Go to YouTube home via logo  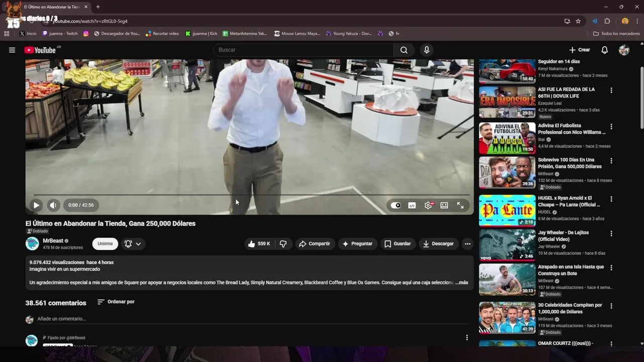pyautogui.click(x=40, y=50)
